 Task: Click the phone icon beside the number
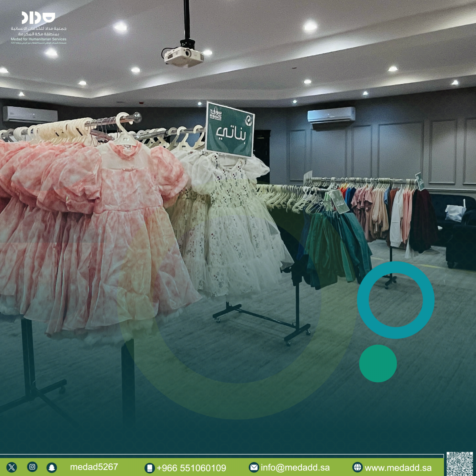tap(150, 468)
